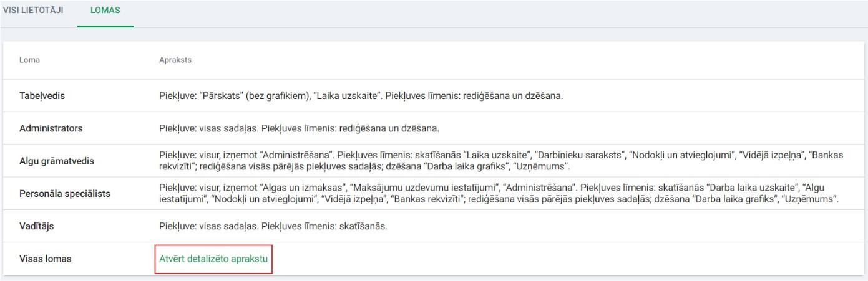Choose the Algu grāmatvedis role name

point(57,161)
